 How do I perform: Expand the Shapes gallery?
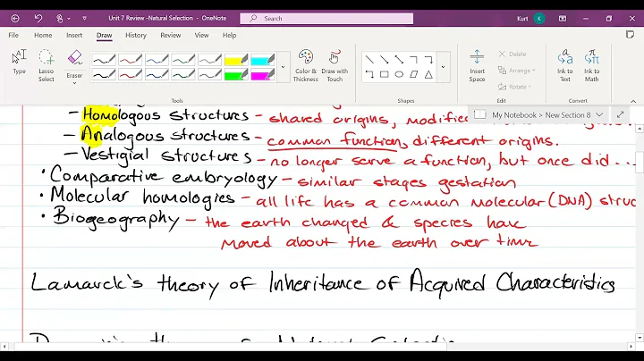pos(443,67)
